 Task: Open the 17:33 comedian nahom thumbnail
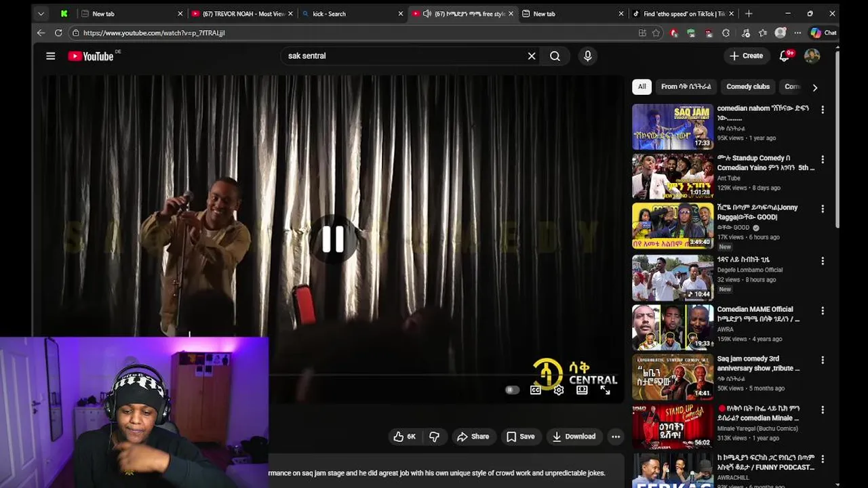click(673, 126)
